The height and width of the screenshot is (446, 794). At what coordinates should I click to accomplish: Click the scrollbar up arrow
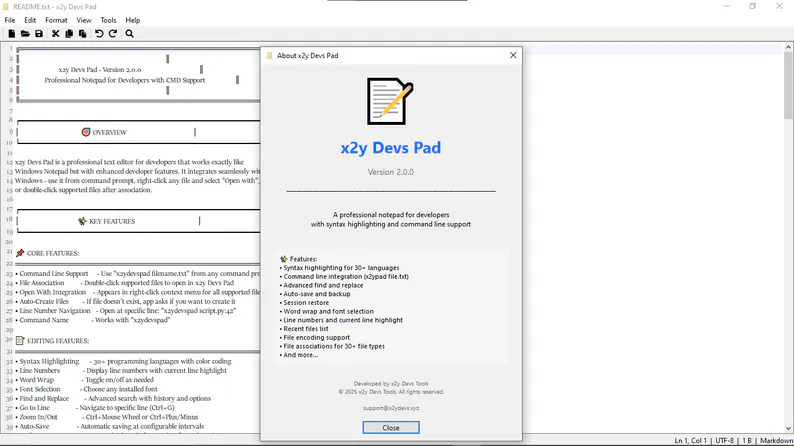788,47
